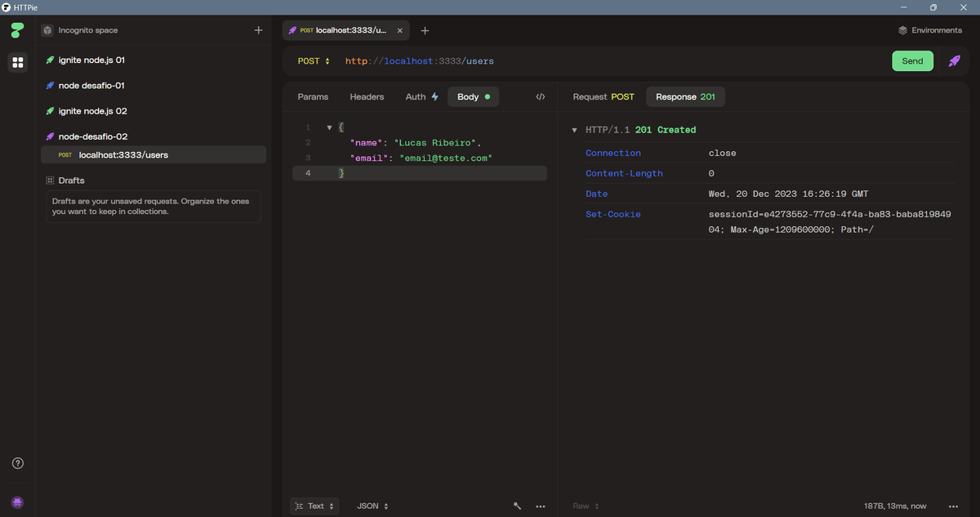This screenshot has width=980, height=517.
Task: Switch to the Headers tab
Action: [367, 96]
